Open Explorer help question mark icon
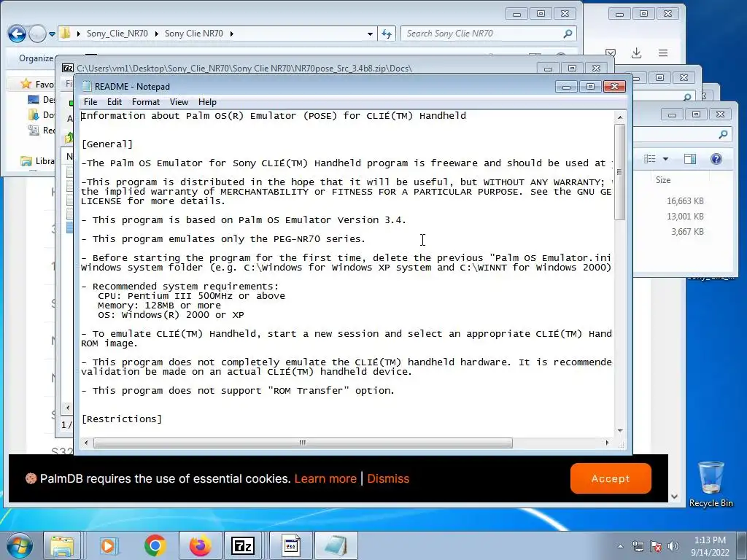 [x=716, y=158]
